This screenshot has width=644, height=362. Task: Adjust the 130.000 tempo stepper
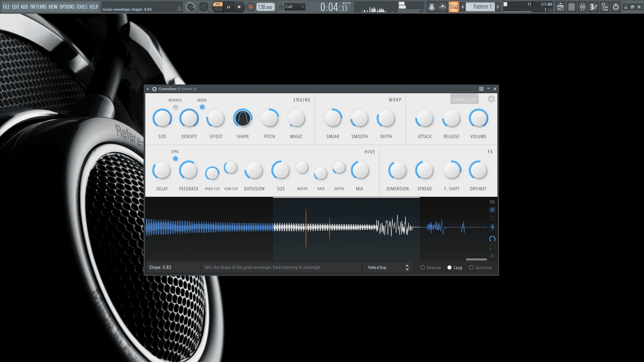[x=265, y=7]
